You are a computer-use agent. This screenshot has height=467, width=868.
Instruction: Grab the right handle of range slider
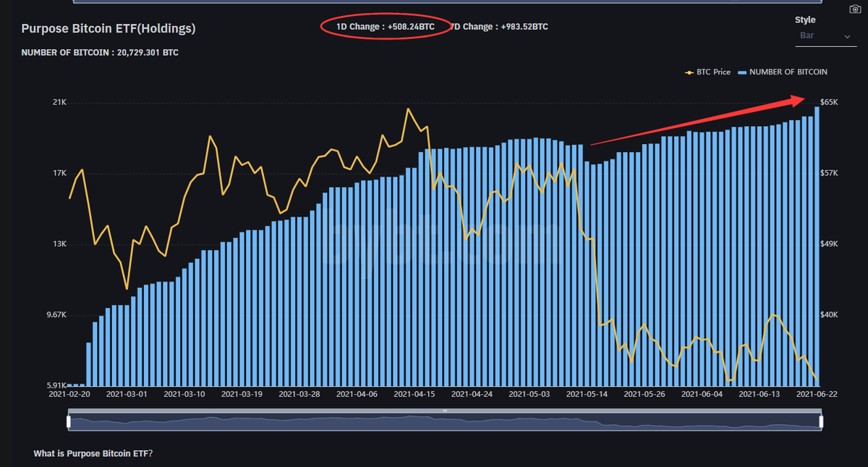pyautogui.click(x=822, y=421)
